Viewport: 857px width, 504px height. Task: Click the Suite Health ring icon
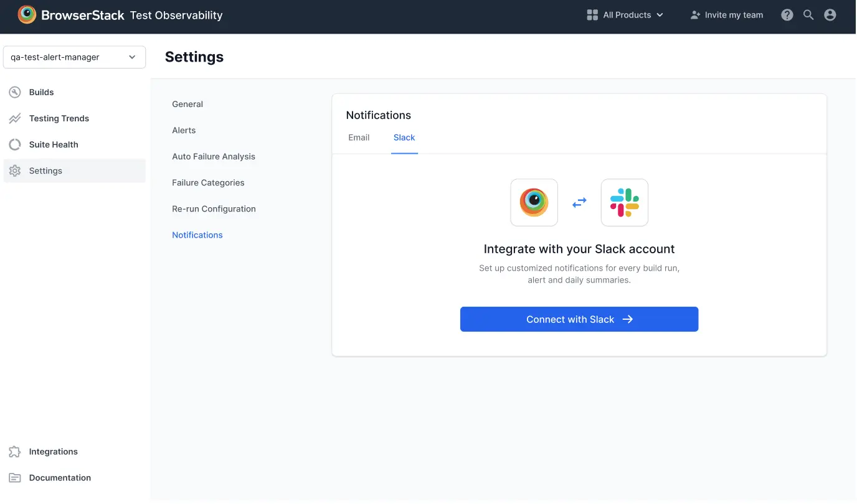click(15, 144)
